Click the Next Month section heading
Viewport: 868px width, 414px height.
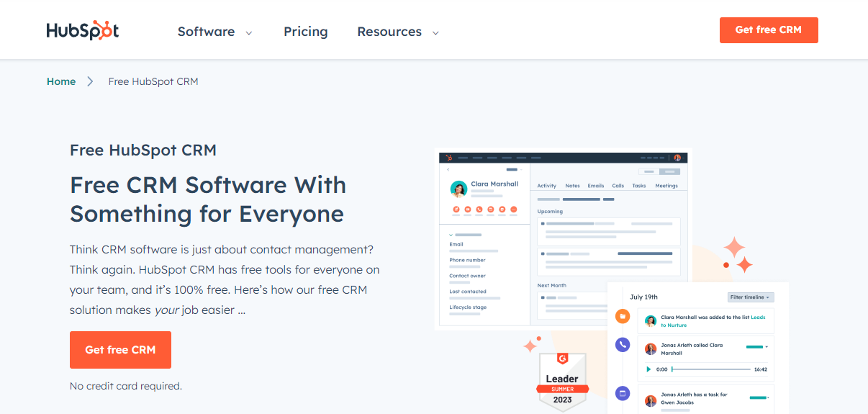pyautogui.click(x=552, y=286)
